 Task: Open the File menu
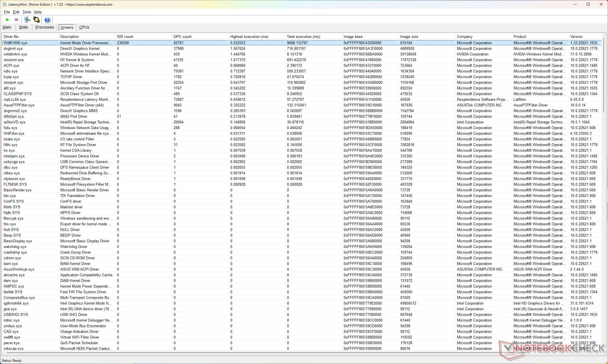coord(7,12)
